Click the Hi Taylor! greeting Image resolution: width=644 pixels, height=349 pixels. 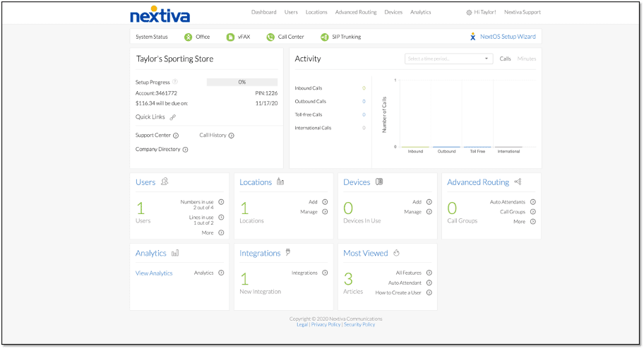point(485,12)
